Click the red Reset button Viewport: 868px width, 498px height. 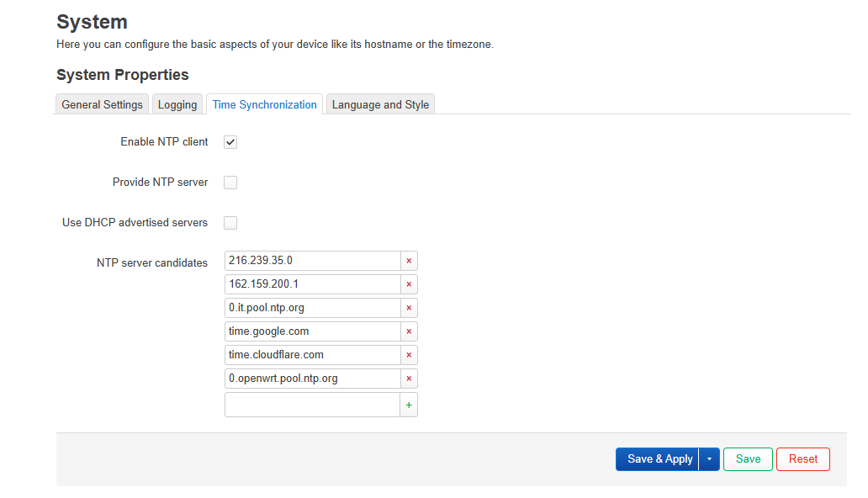[x=802, y=459]
